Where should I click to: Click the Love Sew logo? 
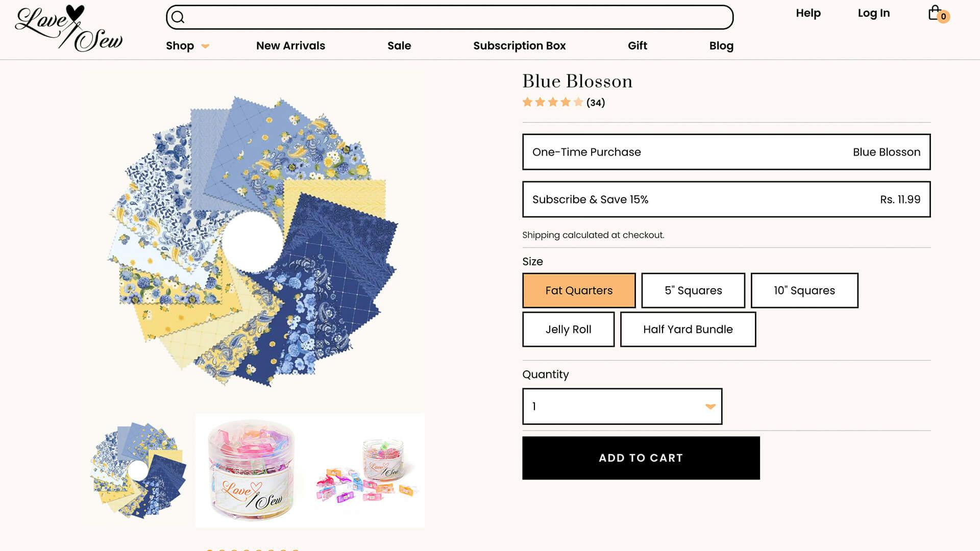(69, 29)
